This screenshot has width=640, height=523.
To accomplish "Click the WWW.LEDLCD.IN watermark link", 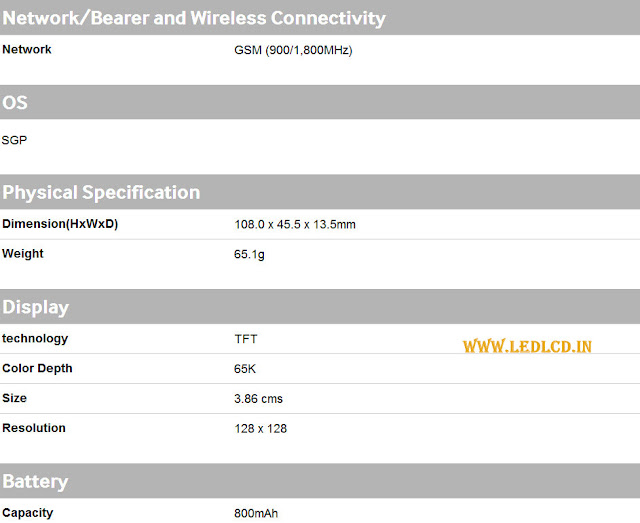I will point(527,346).
